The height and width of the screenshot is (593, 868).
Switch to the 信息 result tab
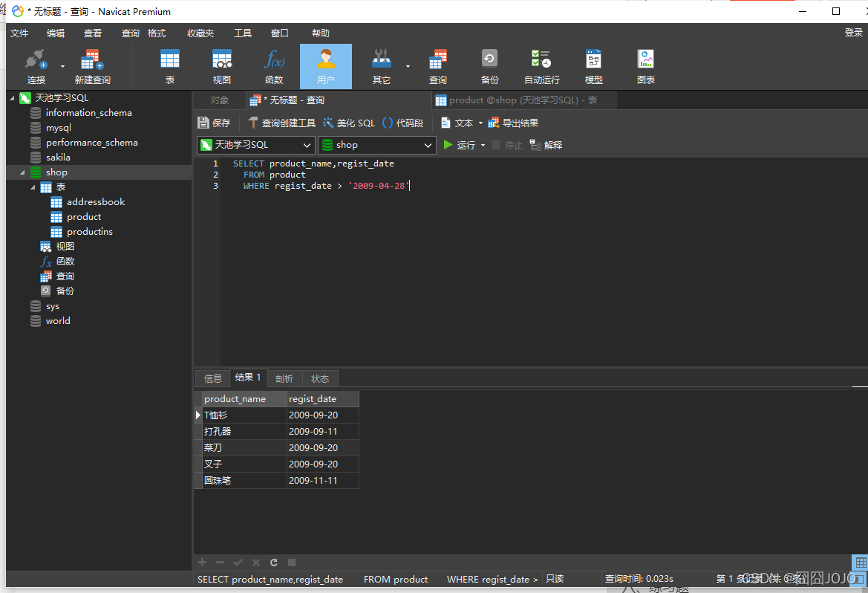[x=213, y=378]
